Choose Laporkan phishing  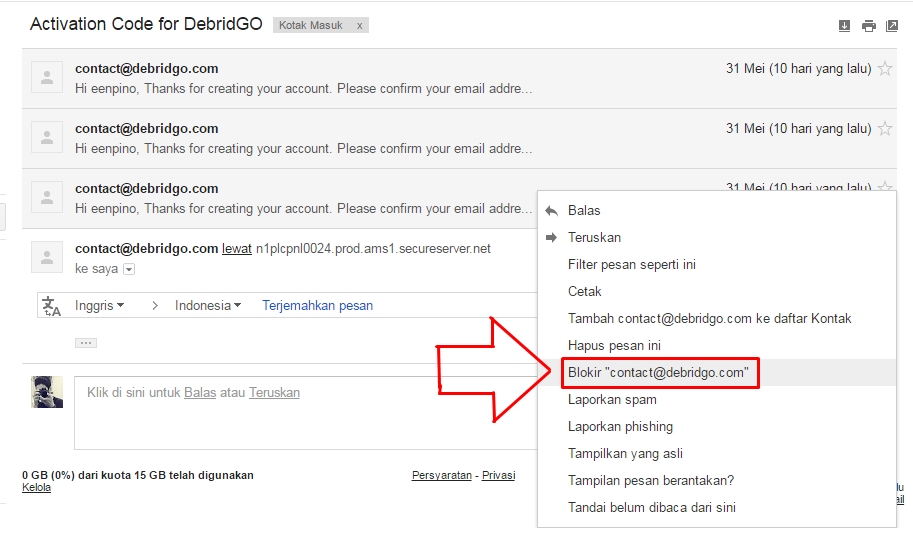(716, 426)
